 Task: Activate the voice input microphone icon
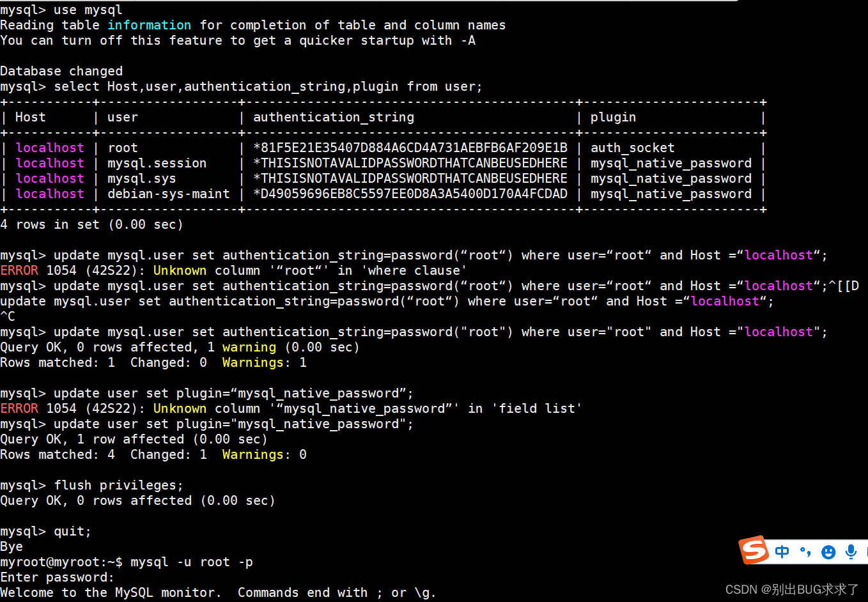(x=851, y=552)
